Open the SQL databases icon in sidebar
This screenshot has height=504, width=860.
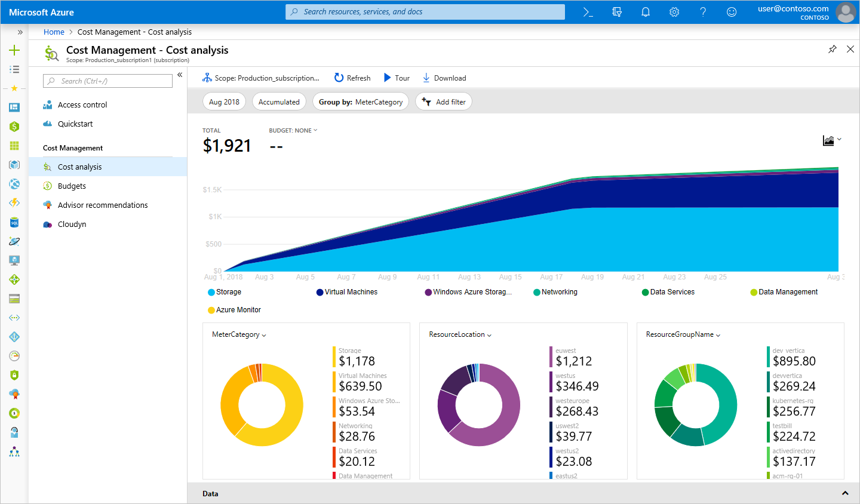tap(14, 222)
